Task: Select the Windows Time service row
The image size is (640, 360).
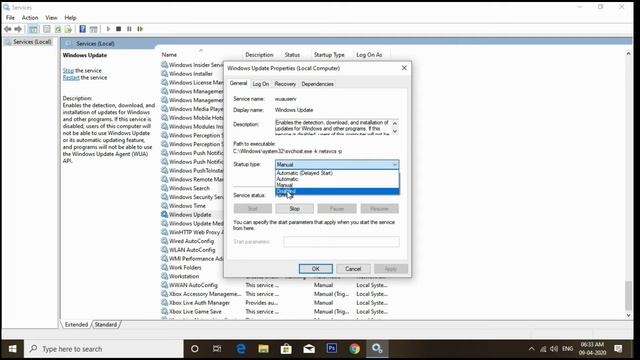Action: click(187, 206)
